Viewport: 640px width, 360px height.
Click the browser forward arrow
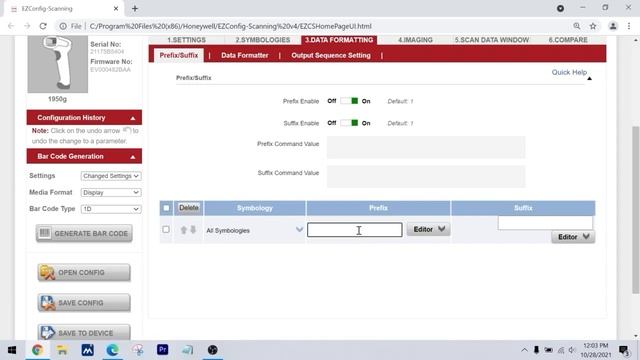[27, 26]
